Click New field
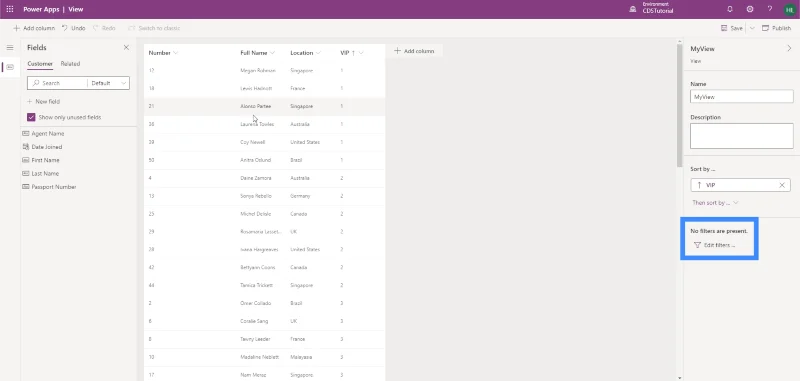Screen dimensions: 800x381 click(43, 101)
